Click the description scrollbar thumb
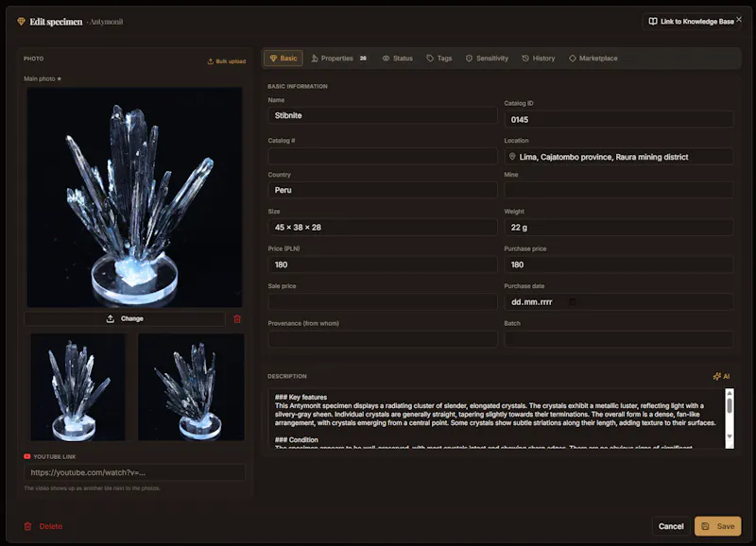Viewport: 756px width, 546px height. tap(730, 405)
